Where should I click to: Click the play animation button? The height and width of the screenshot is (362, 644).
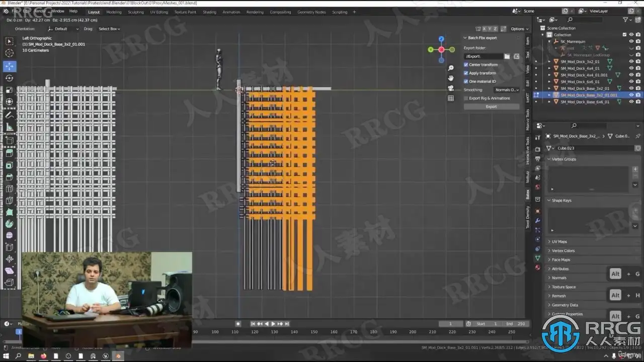[x=273, y=324]
